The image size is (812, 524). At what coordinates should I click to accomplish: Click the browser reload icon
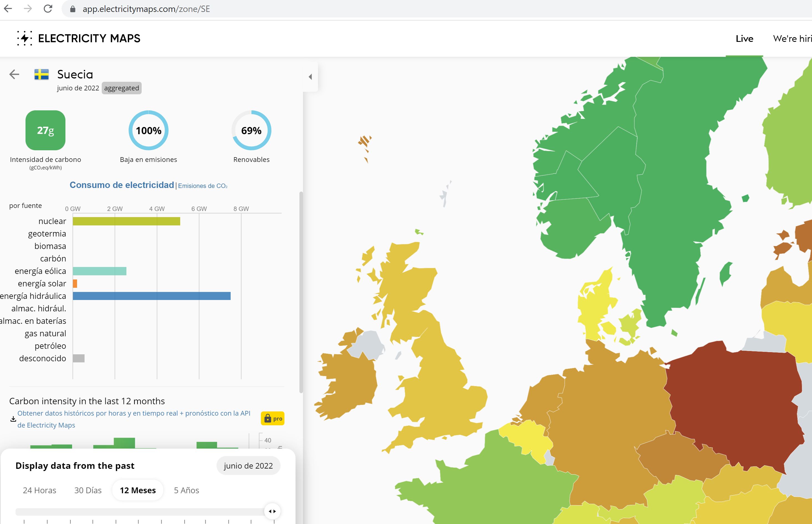click(x=48, y=9)
